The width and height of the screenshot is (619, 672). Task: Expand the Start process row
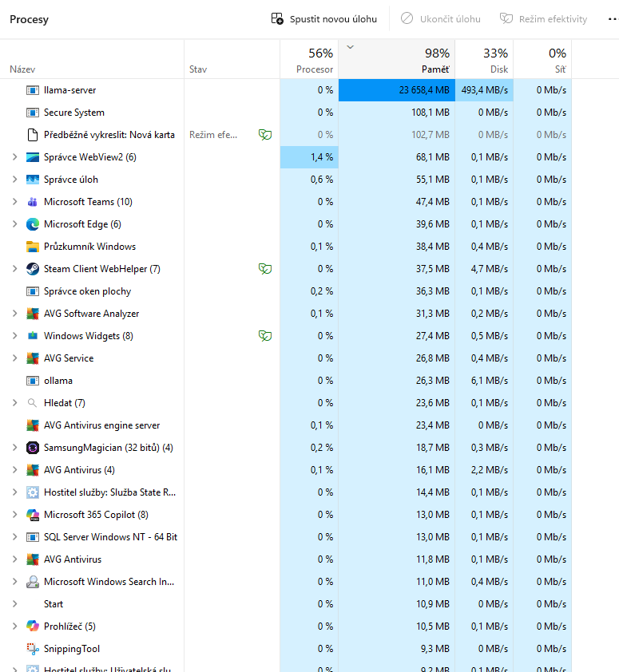pos(14,604)
